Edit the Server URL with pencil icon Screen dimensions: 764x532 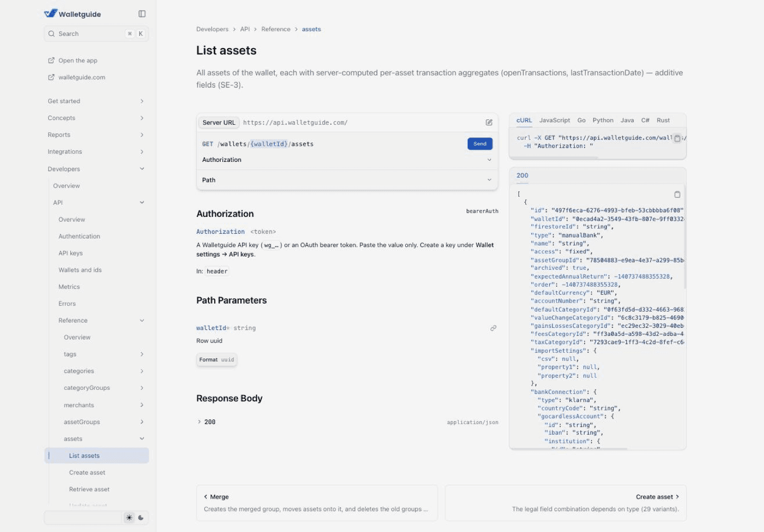[x=489, y=122]
